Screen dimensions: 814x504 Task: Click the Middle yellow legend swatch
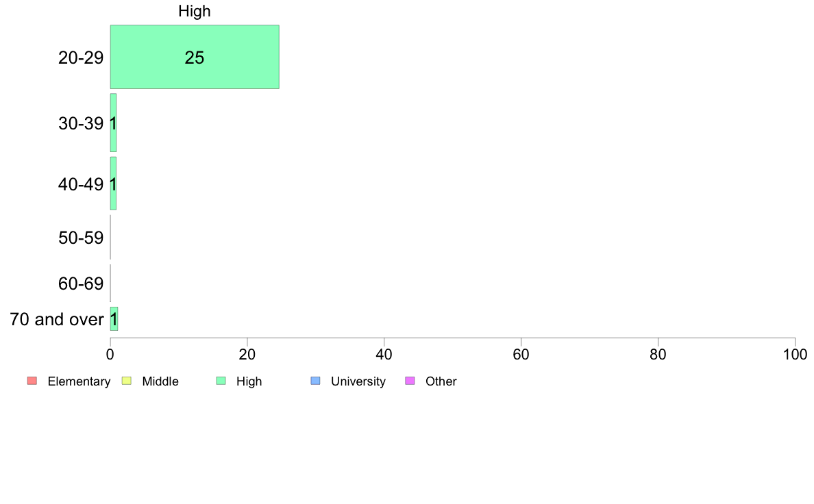(126, 381)
